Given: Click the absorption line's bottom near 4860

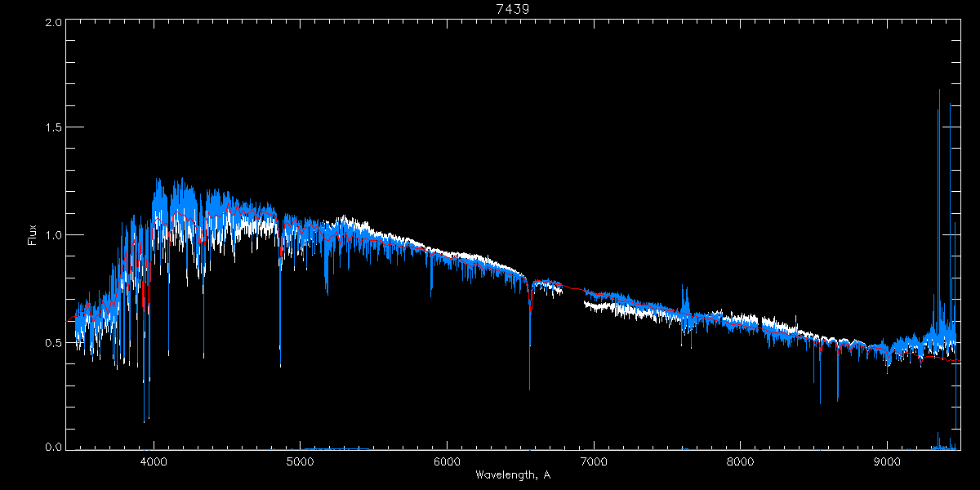Looking at the screenshot, I should (280, 365).
